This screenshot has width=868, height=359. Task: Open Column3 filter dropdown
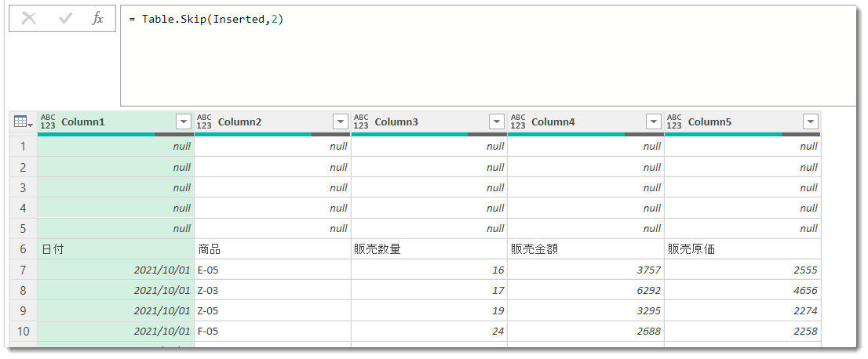point(497,121)
